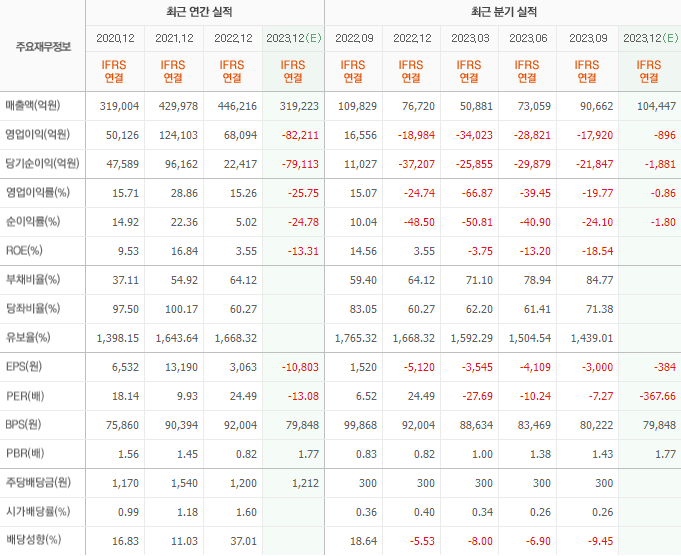The width and height of the screenshot is (681, 556).
Task: Select the 주요재무정보 header cell
Action: tap(43, 46)
